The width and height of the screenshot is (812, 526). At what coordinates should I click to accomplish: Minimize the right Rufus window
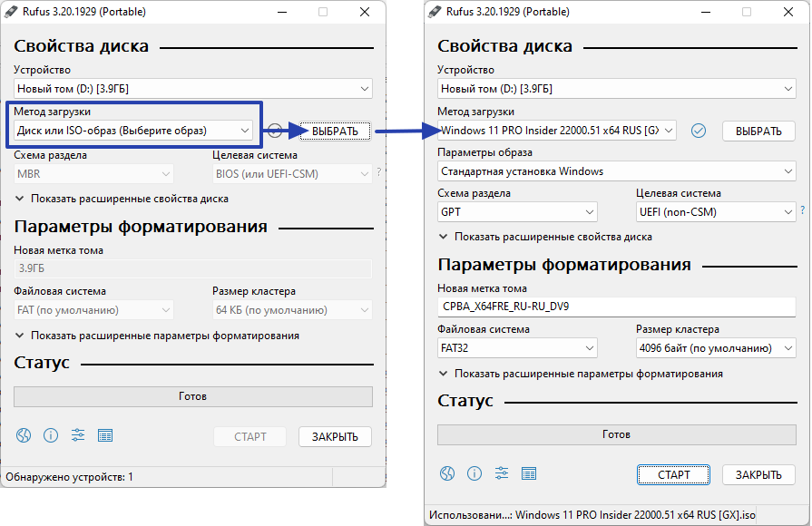(x=706, y=12)
